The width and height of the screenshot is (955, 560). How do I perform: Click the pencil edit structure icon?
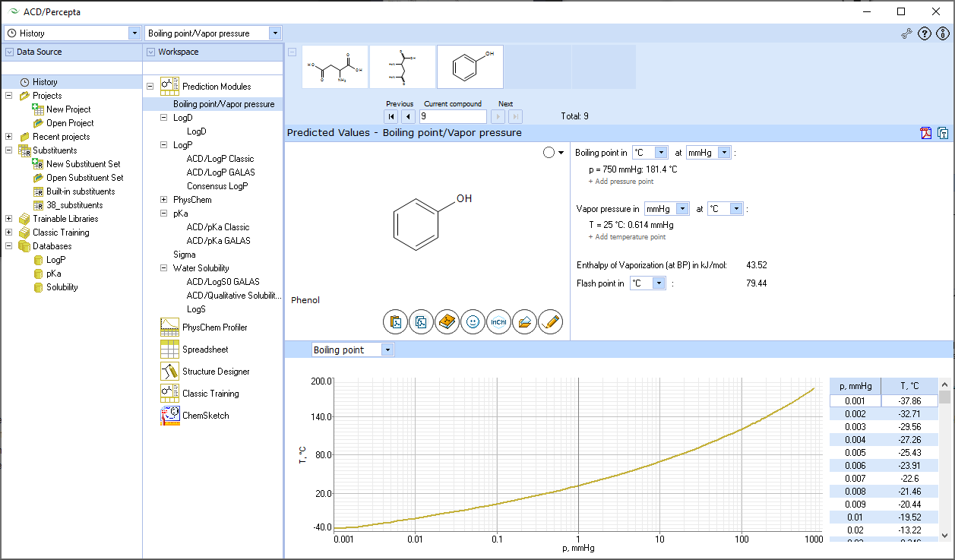point(550,322)
